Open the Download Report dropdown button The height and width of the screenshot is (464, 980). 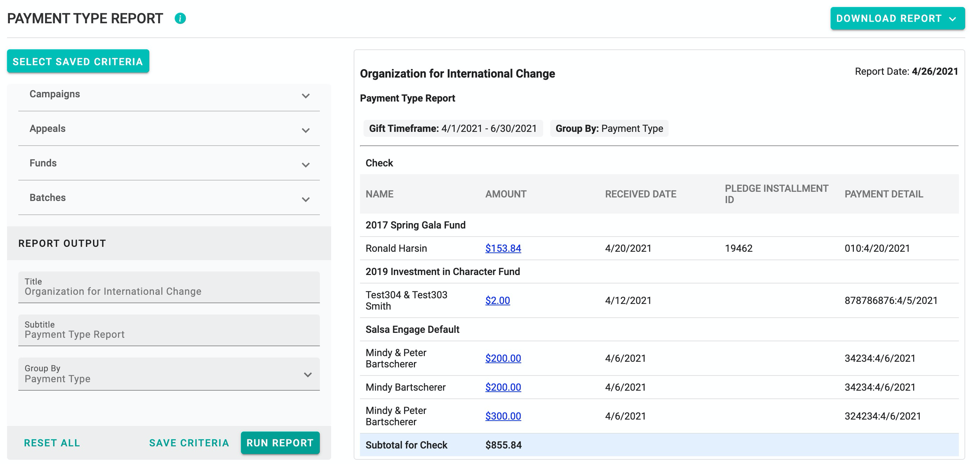click(898, 18)
